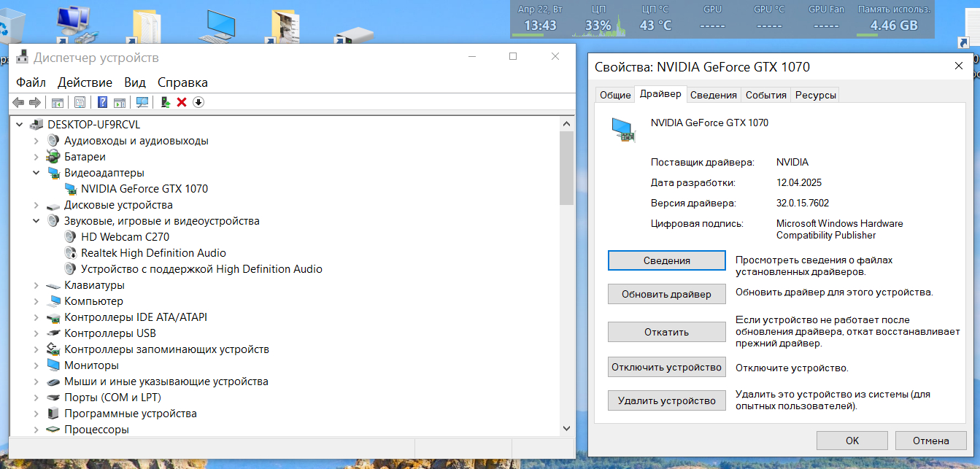Switch to the Сведения tab
The width and height of the screenshot is (980, 469).
(713, 95)
